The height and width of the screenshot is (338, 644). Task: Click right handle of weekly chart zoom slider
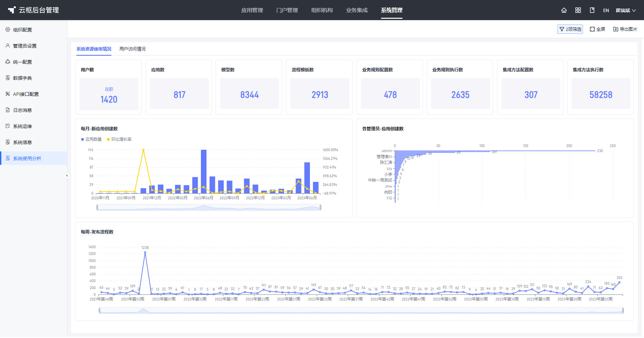623,311
